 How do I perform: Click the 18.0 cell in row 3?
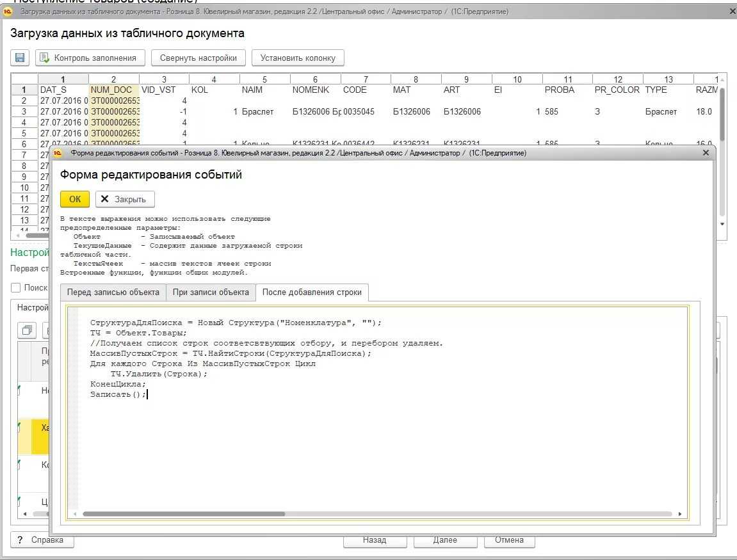coord(705,112)
